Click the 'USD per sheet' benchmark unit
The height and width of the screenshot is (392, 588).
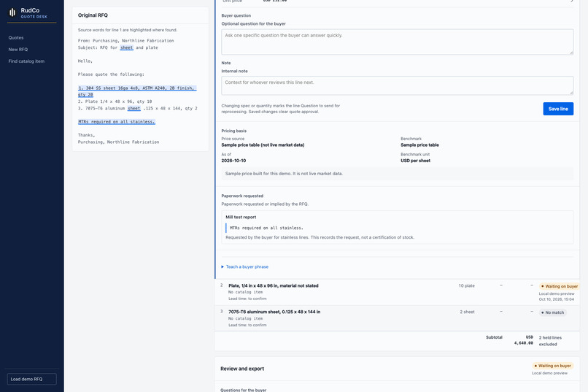coord(416,161)
